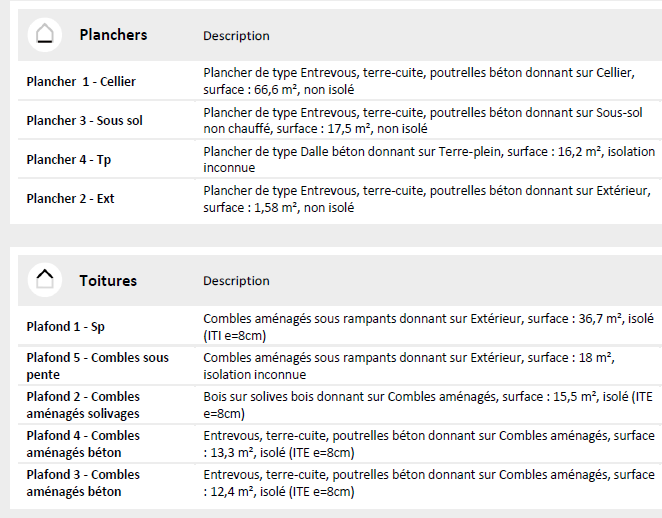Click the Toitures Description column header

[x=236, y=281]
